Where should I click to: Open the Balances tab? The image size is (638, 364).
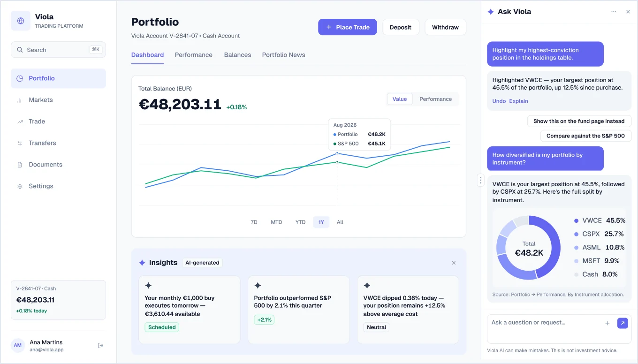point(238,55)
